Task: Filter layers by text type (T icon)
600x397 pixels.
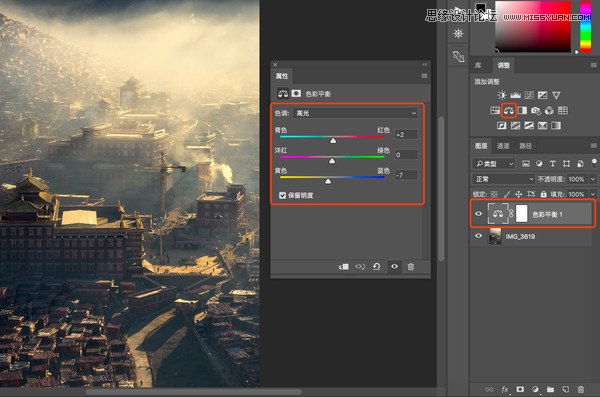Action: point(553,164)
